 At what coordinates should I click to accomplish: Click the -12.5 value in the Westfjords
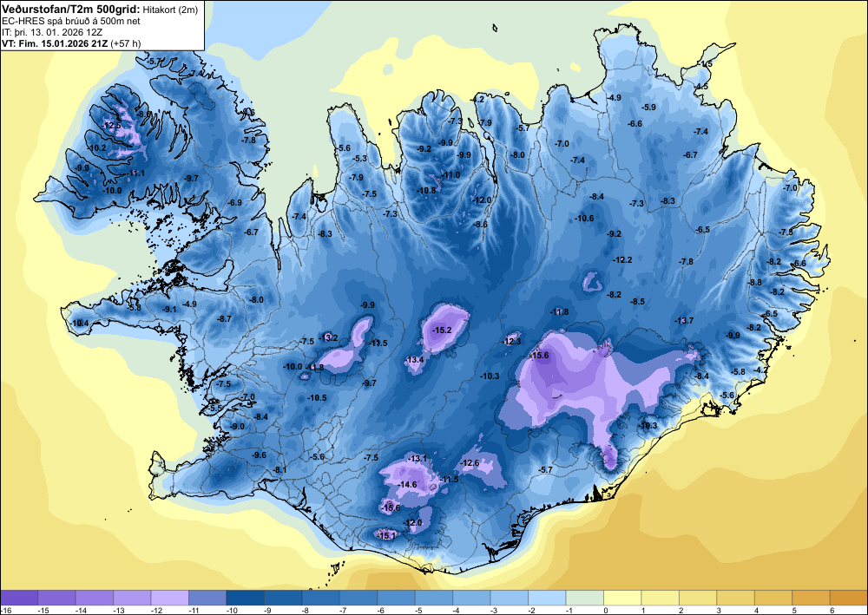pos(112,126)
